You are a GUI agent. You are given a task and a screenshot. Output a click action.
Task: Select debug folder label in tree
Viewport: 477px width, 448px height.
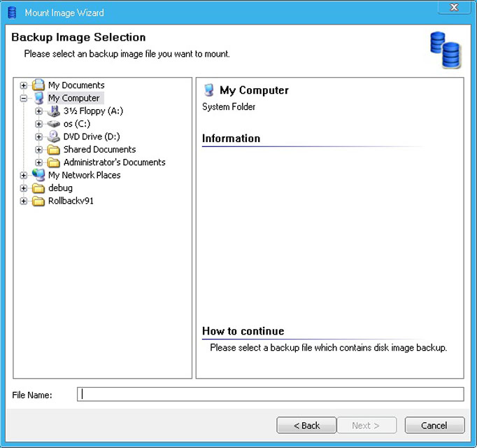pyautogui.click(x=61, y=188)
